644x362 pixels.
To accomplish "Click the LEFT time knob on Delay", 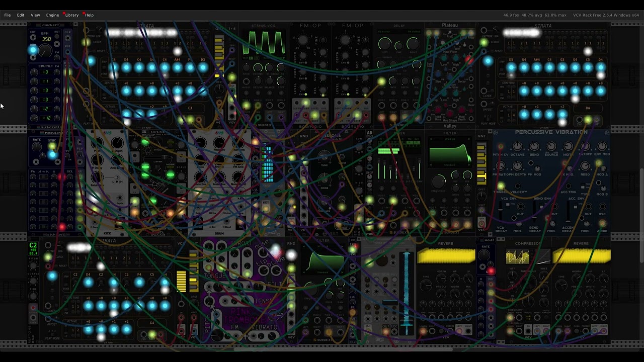I will [x=385, y=44].
